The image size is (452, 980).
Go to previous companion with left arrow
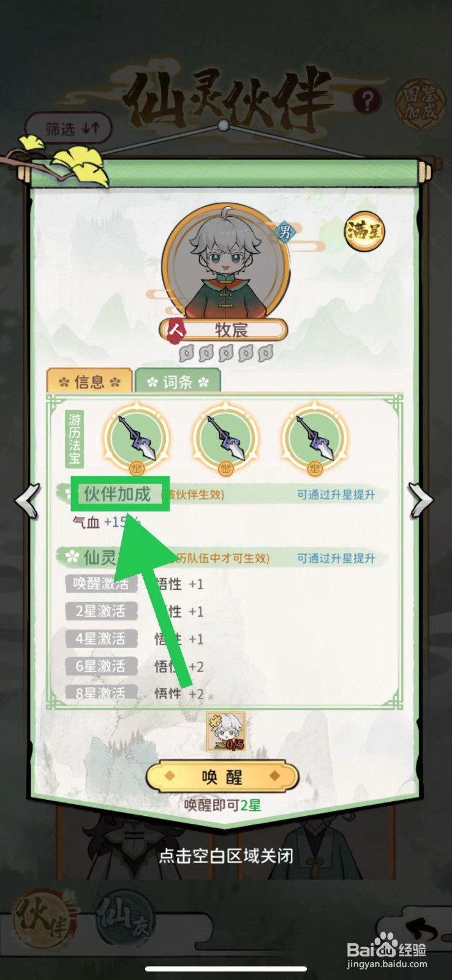pos(28,501)
